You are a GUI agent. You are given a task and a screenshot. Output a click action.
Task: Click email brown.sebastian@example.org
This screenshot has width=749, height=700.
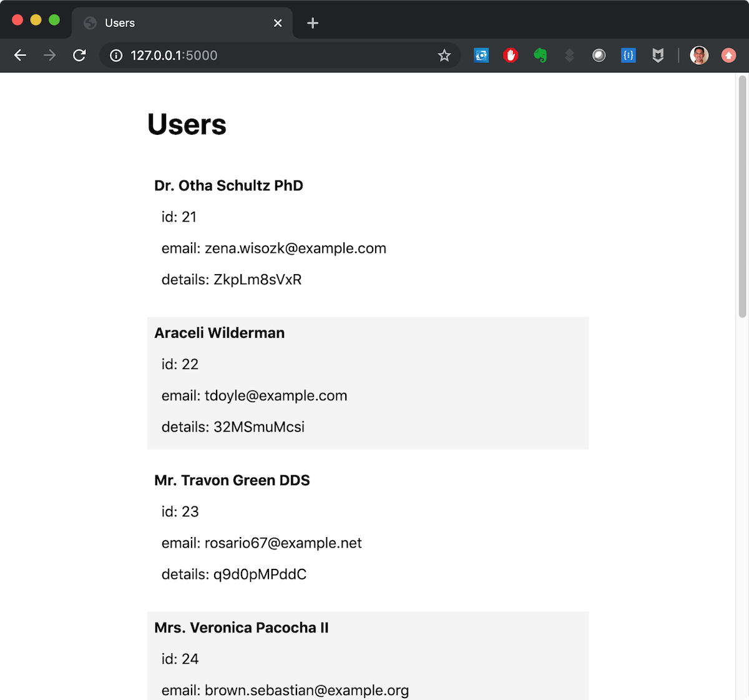(x=285, y=691)
